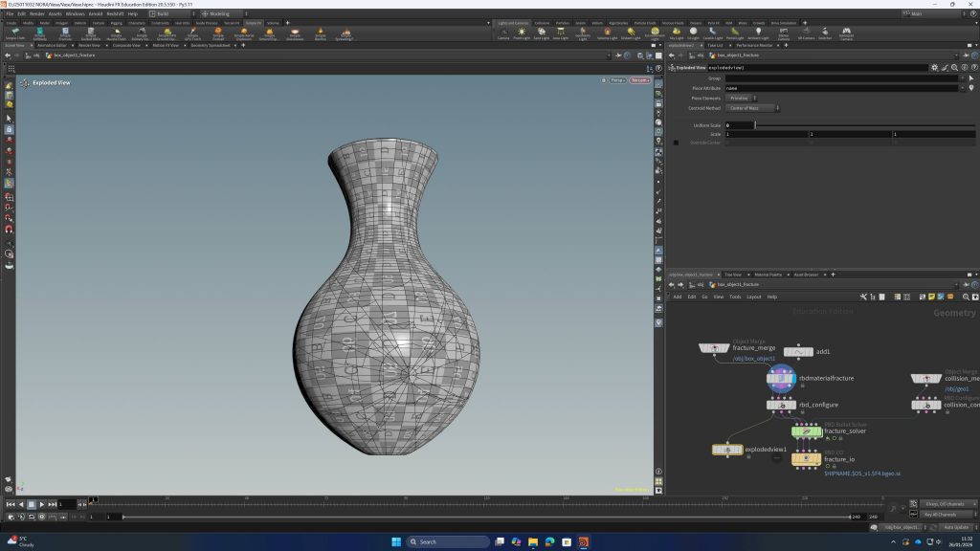The height and width of the screenshot is (551, 980).
Task: Open the Piece Elements dropdown
Action: coord(742,98)
